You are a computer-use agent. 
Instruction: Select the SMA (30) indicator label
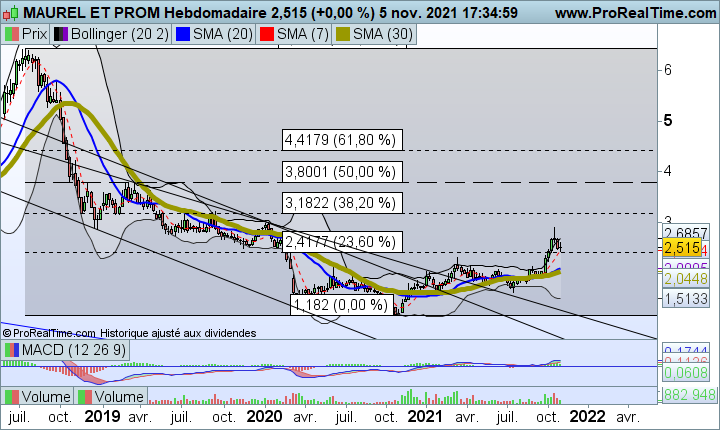tap(375, 34)
